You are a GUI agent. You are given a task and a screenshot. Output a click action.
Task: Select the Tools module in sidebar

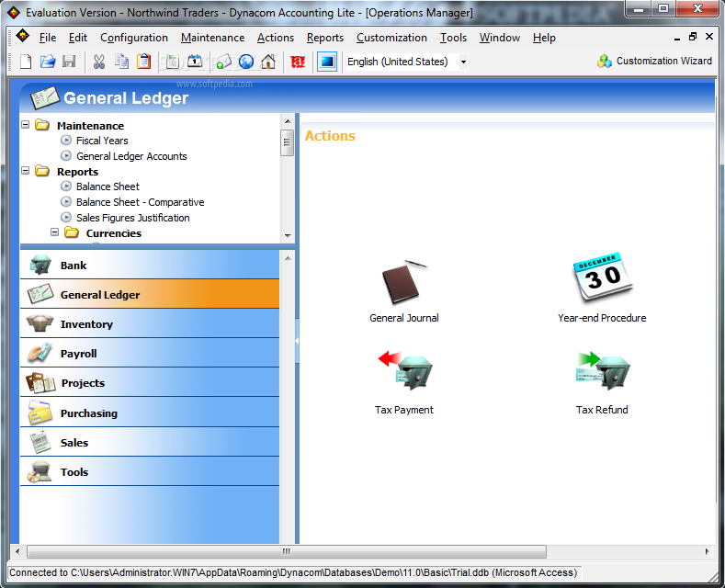(150, 471)
